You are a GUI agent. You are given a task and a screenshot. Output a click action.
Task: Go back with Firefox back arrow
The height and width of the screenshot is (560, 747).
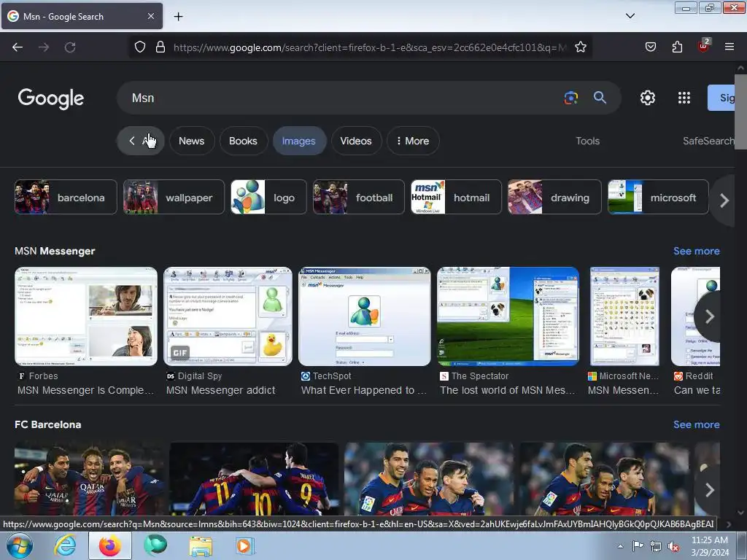pyautogui.click(x=18, y=47)
